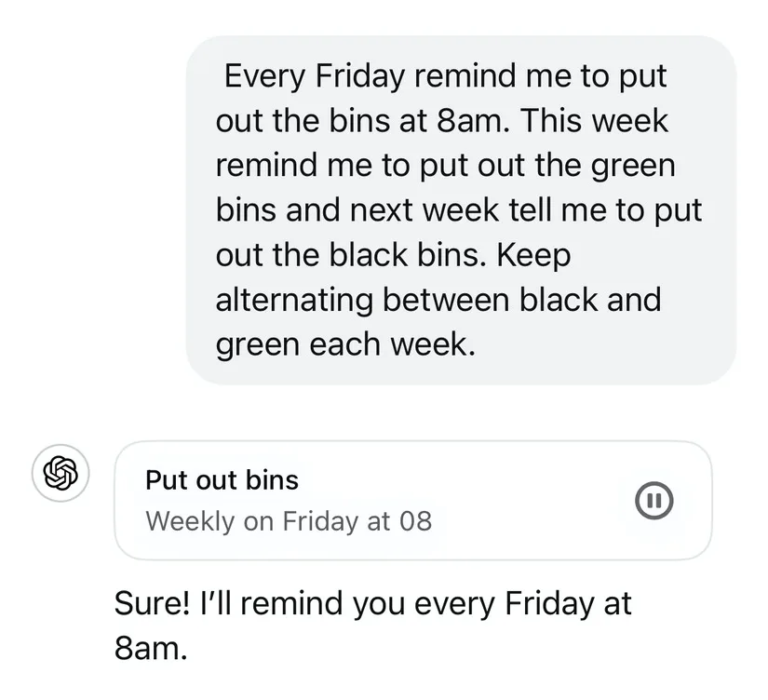Viewport: 768px width, 700px height.
Task: Click 'Keep' in the user message
Action: click(534, 255)
